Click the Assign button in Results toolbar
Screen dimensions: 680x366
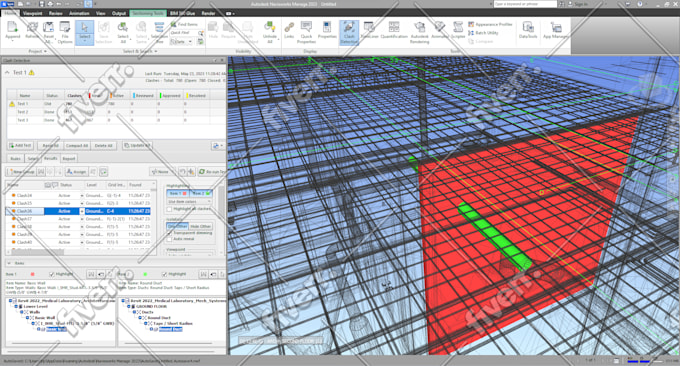pyautogui.click(x=76, y=172)
